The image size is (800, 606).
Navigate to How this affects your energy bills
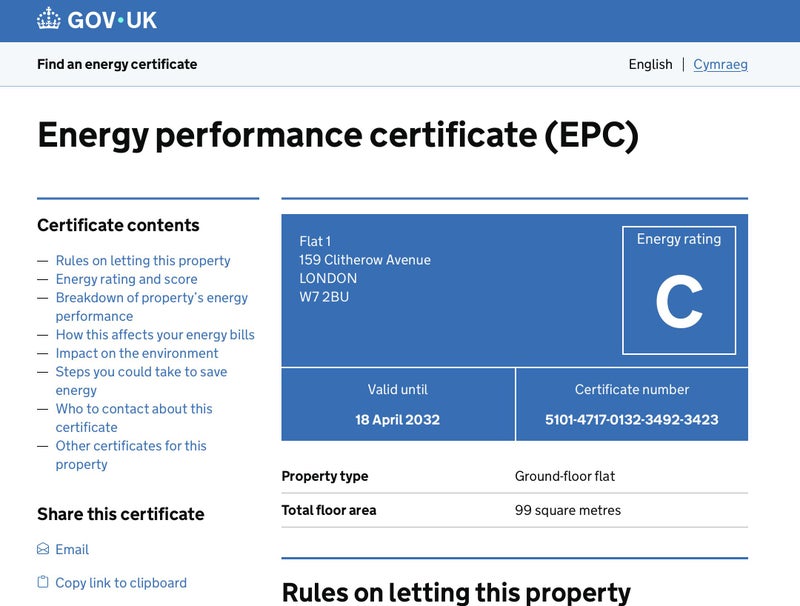tap(155, 335)
